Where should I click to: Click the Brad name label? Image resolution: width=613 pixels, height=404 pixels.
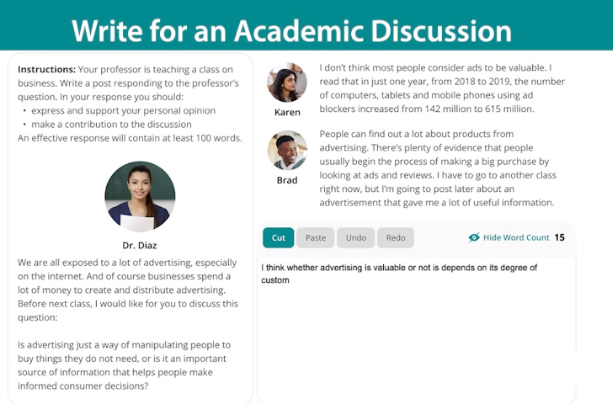coord(287,180)
